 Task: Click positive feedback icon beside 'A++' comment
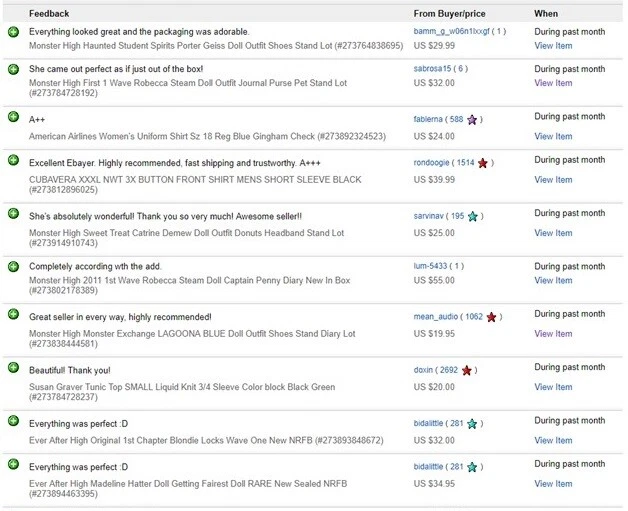pos(13,117)
